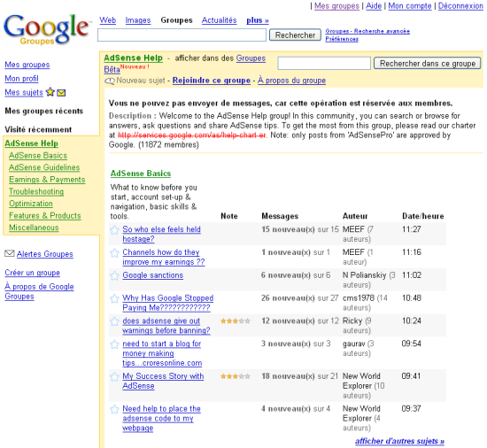Click 'Rejoindre ce groupe' link
Viewport: 487px width, 448px height.
[212, 81]
